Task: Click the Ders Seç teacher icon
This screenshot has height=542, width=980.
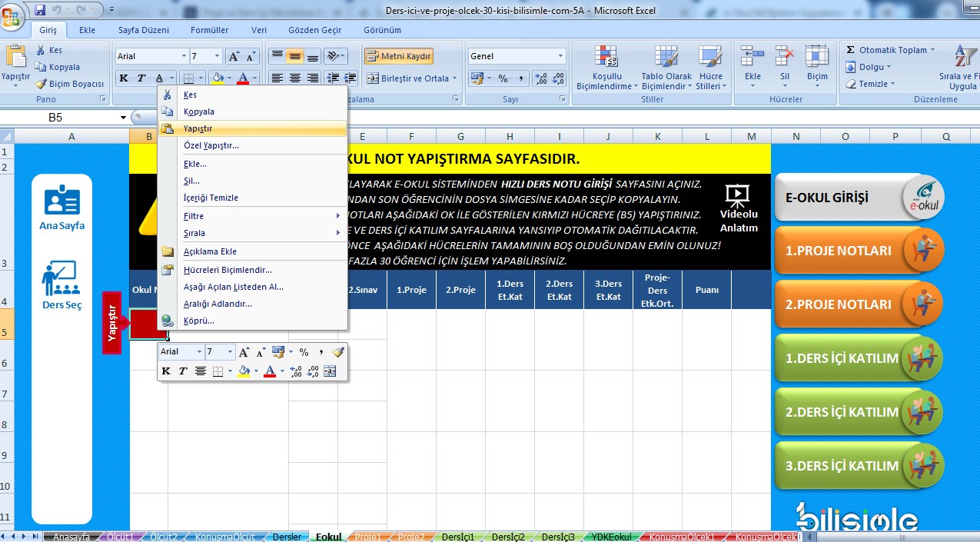Action: click(x=61, y=279)
